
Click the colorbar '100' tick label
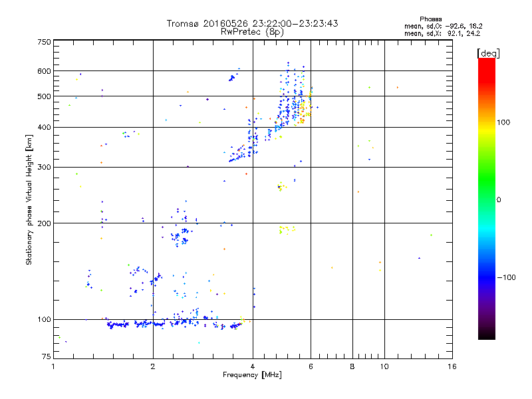(x=503, y=122)
